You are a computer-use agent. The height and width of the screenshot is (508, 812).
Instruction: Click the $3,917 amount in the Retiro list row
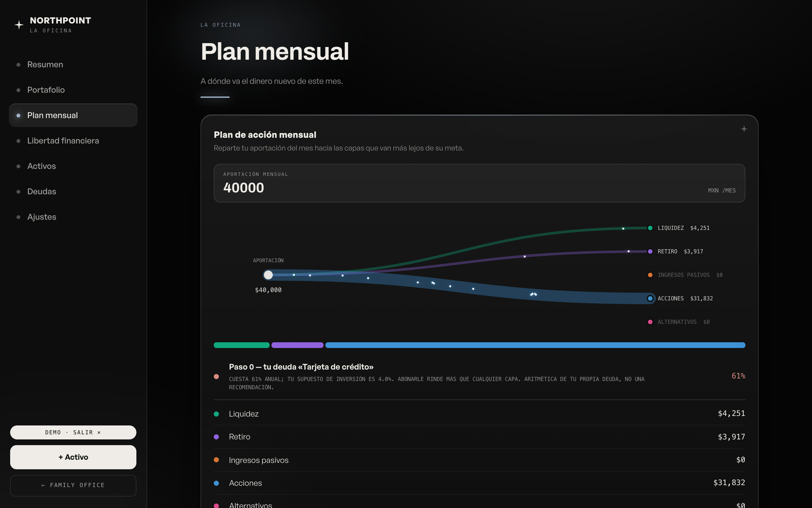tap(731, 437)
